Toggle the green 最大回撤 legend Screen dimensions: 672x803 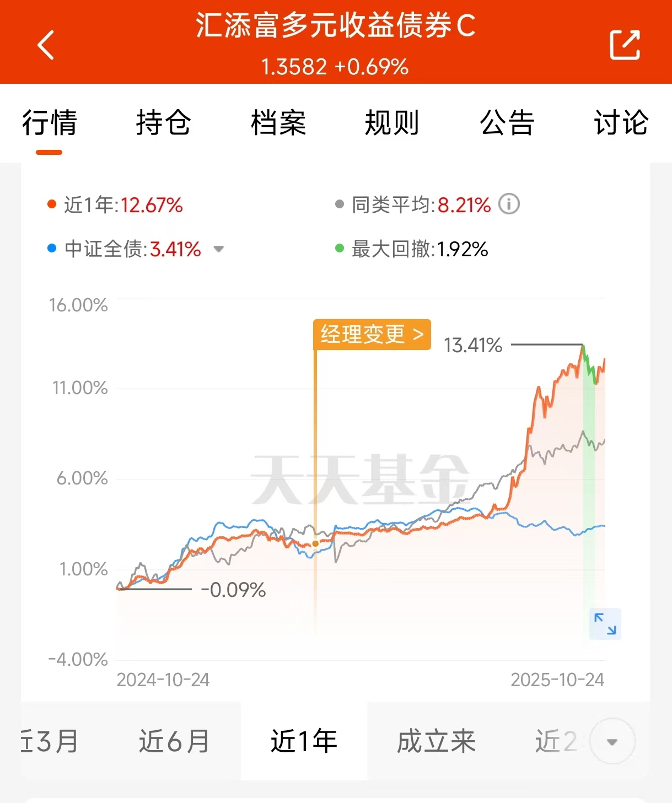point(412,249)
